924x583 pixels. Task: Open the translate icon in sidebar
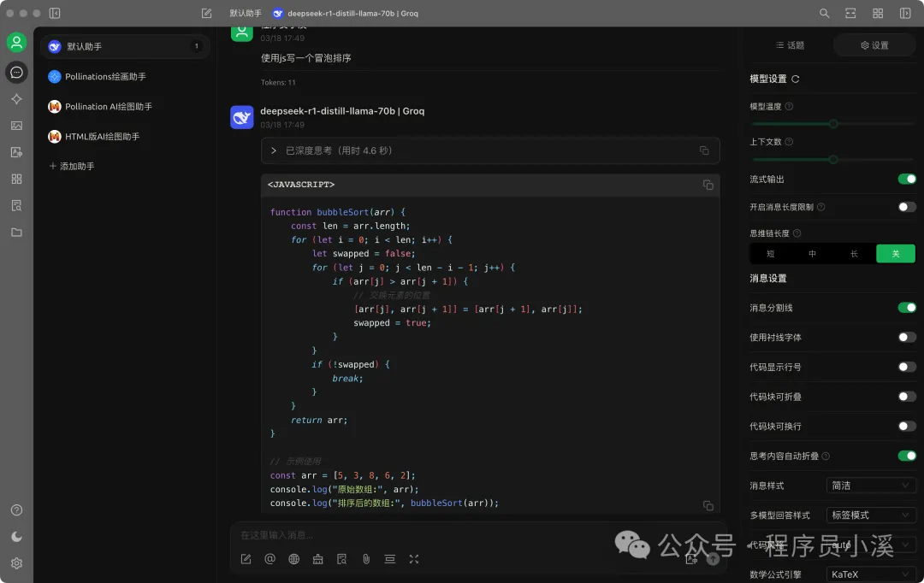[x=16, y=152]
